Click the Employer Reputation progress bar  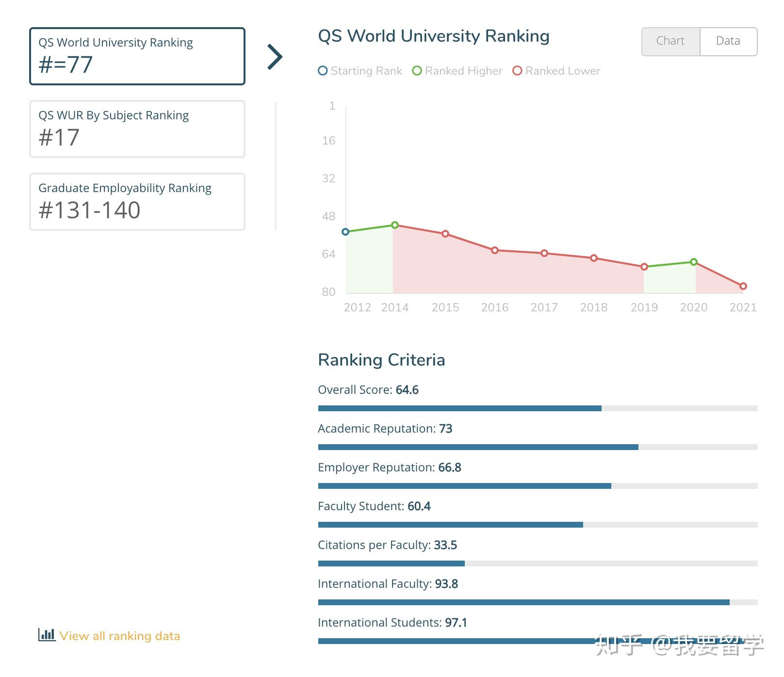[x=538, y=486]
